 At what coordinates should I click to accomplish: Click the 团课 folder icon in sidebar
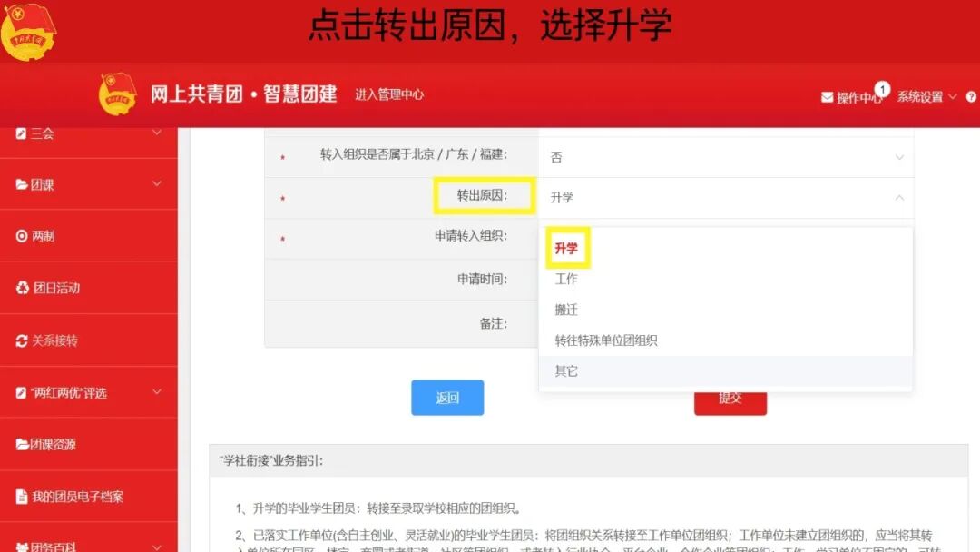click(22, 184)
